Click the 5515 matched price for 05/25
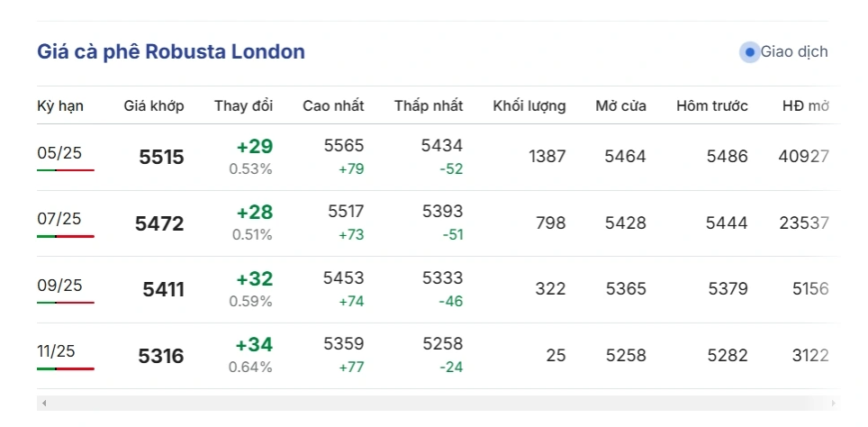 click(x=162, y=158)
